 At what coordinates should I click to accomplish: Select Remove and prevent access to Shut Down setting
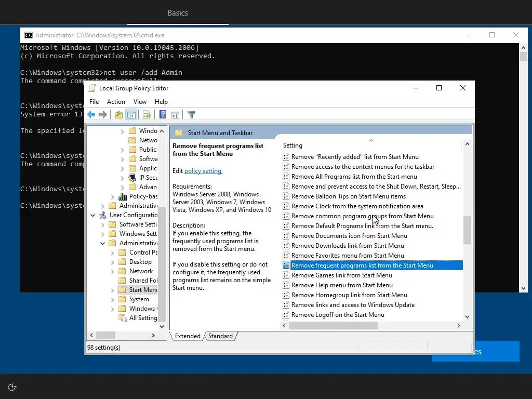tap(376, 187)
